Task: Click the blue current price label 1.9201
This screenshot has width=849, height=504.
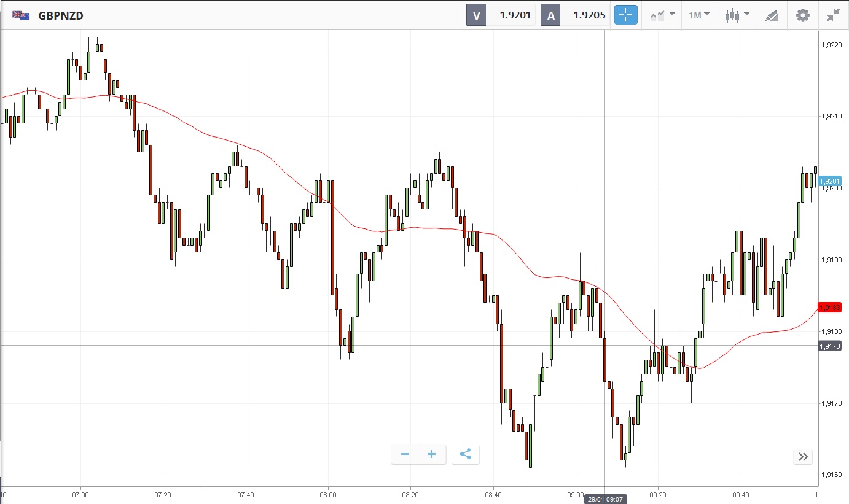Action: point(830,181)
